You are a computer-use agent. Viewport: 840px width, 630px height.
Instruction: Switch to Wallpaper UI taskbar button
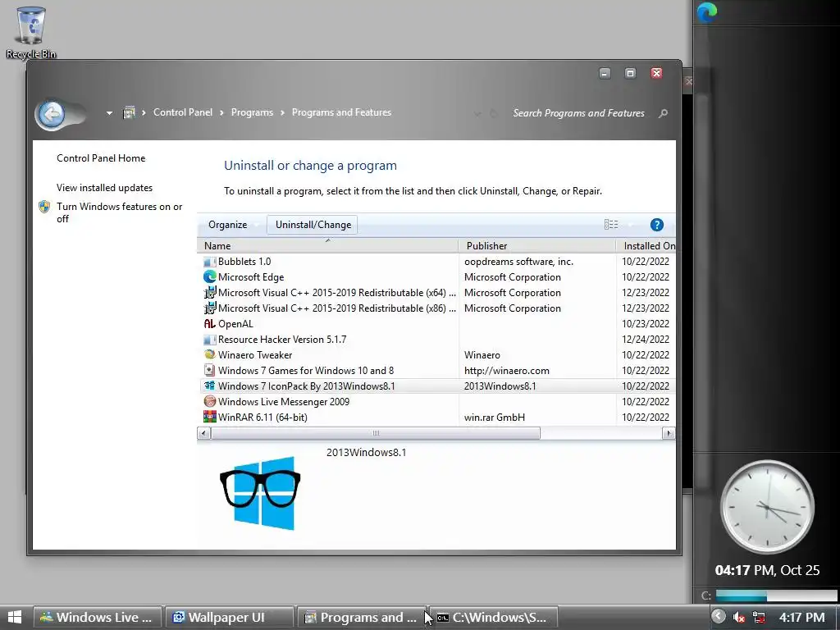(x=229, y=617)
